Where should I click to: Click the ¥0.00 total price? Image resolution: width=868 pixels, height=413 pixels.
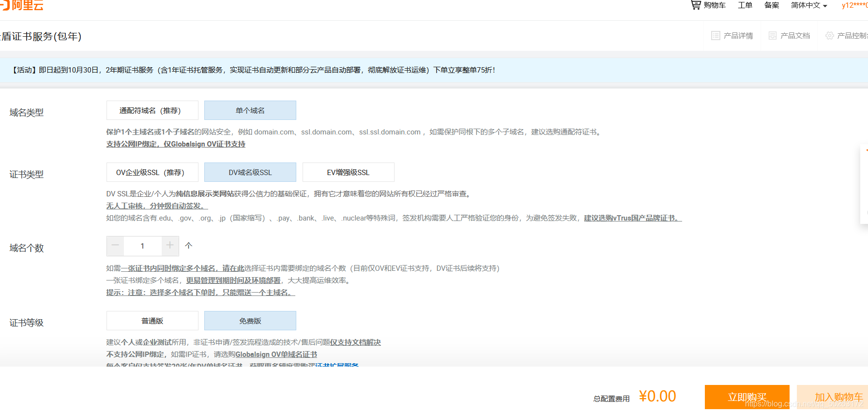pyautogui.click(x=657, y=397)
